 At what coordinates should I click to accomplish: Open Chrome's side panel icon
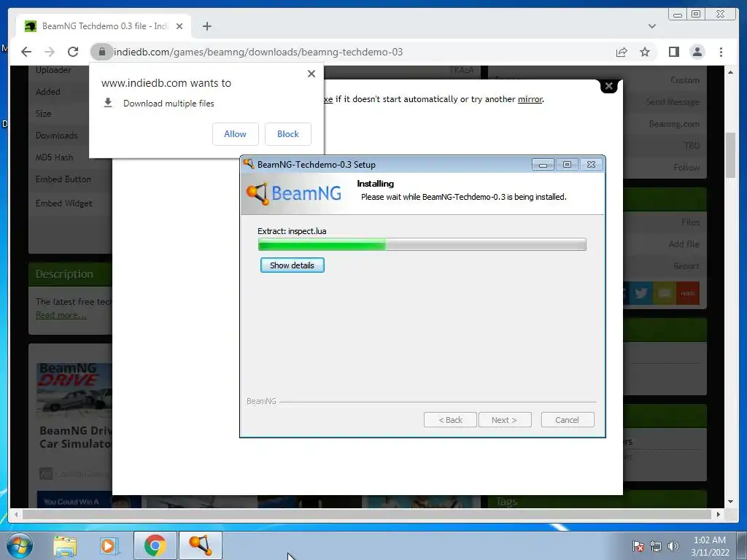point(673,52)
